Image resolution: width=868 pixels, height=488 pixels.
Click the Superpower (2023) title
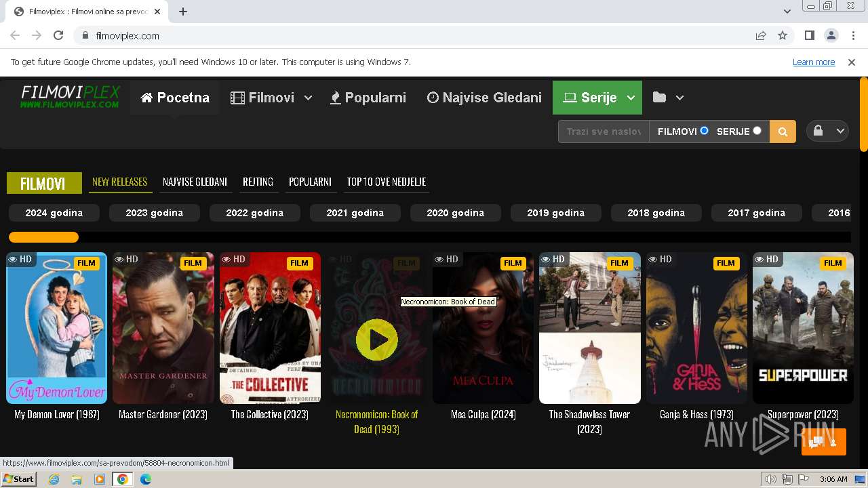coord(803,414)
